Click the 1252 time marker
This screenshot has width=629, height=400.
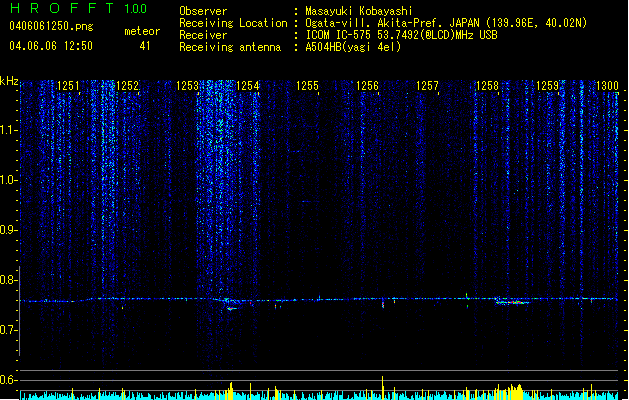128,86
